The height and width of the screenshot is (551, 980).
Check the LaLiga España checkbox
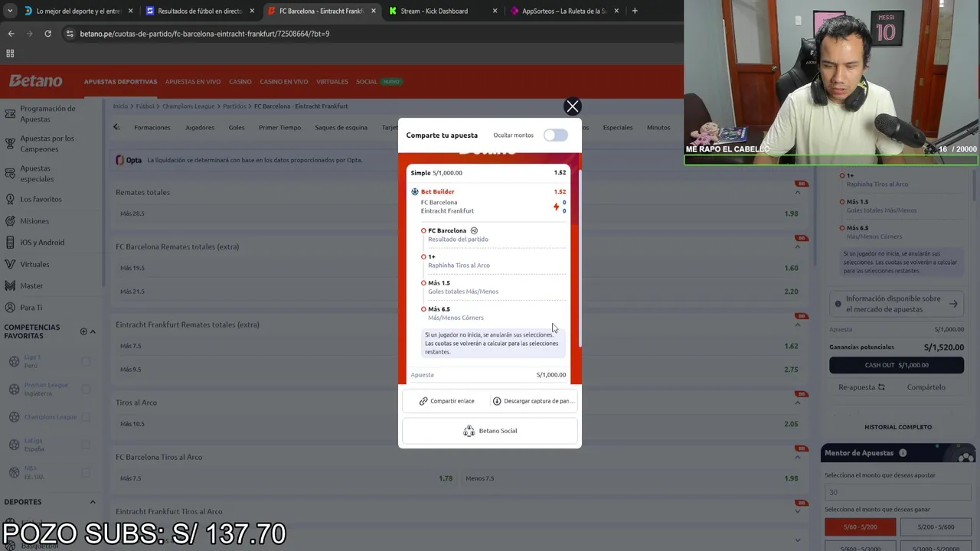[x=86, y=445]
